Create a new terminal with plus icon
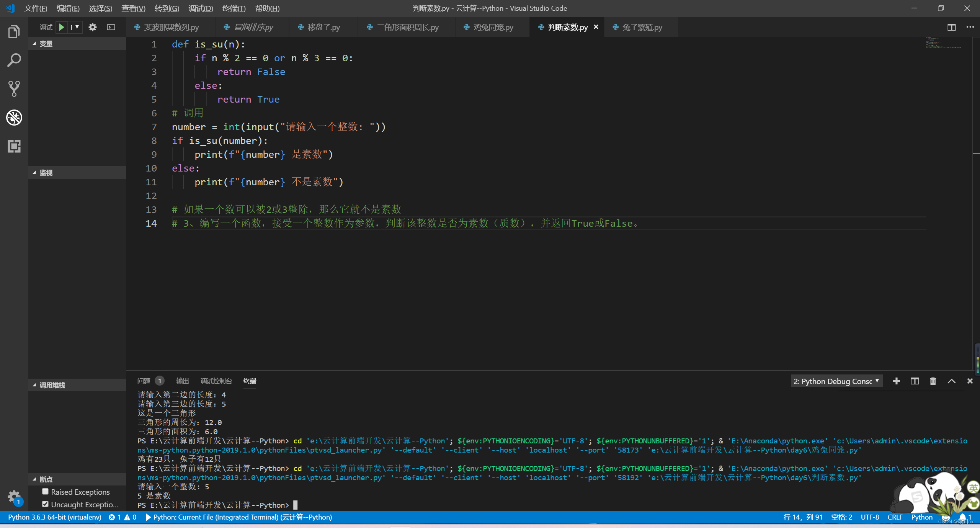 [x=896, y=381]
